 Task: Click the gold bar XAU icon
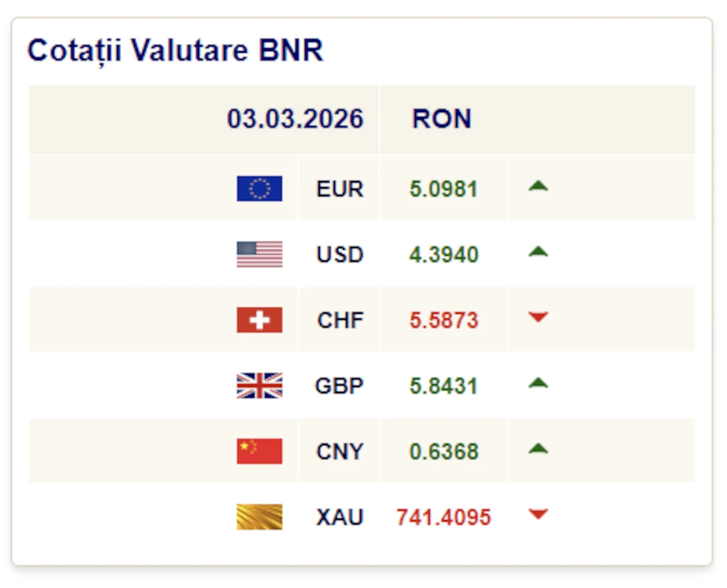coord(259,517)
